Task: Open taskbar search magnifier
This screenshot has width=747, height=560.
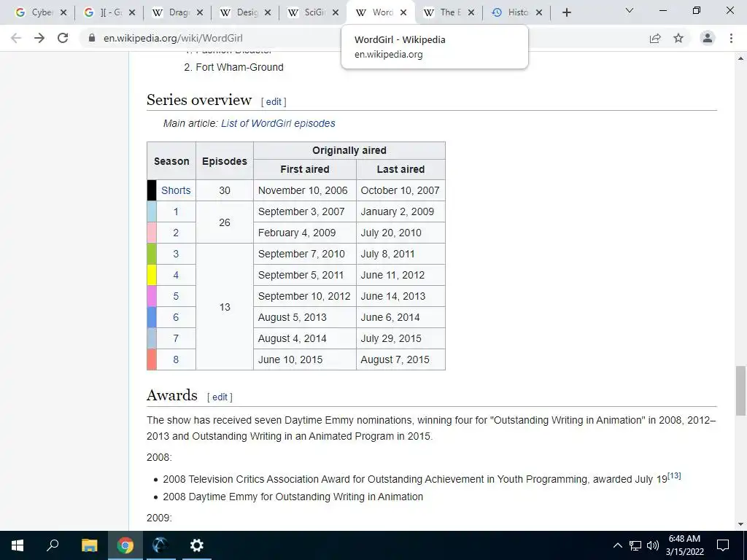Action: pos(53,545)
